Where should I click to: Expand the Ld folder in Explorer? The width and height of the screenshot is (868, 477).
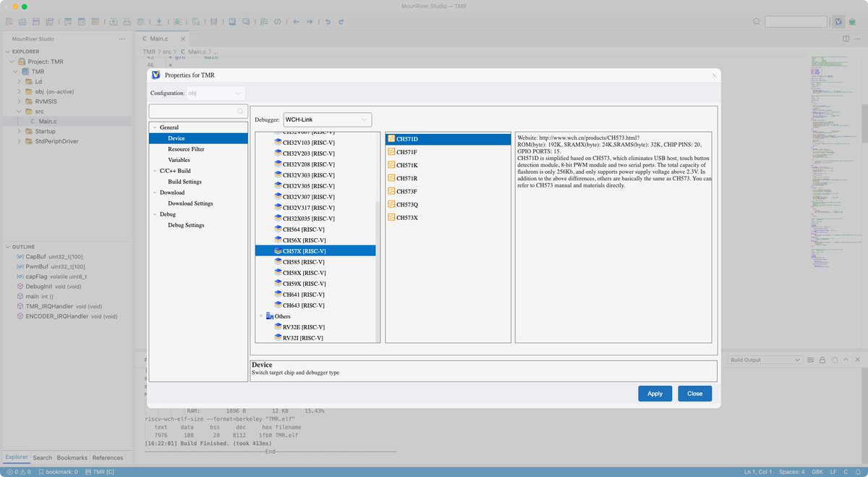(x=20, y=82)
